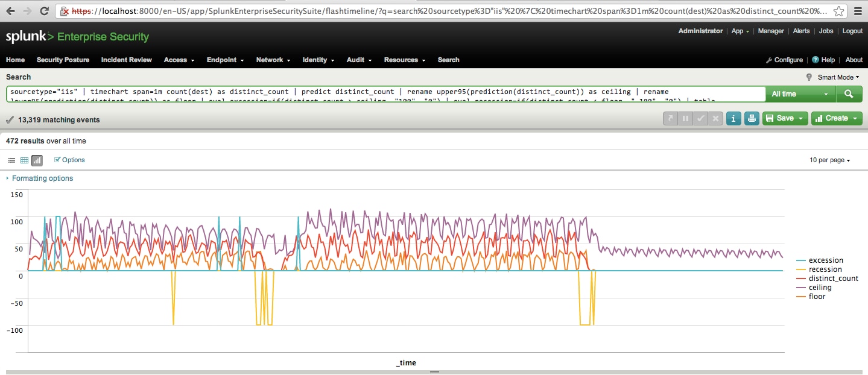Viewport: 868px width, 375px height.
Task: Open the Network menu
Action: [273, 60]
